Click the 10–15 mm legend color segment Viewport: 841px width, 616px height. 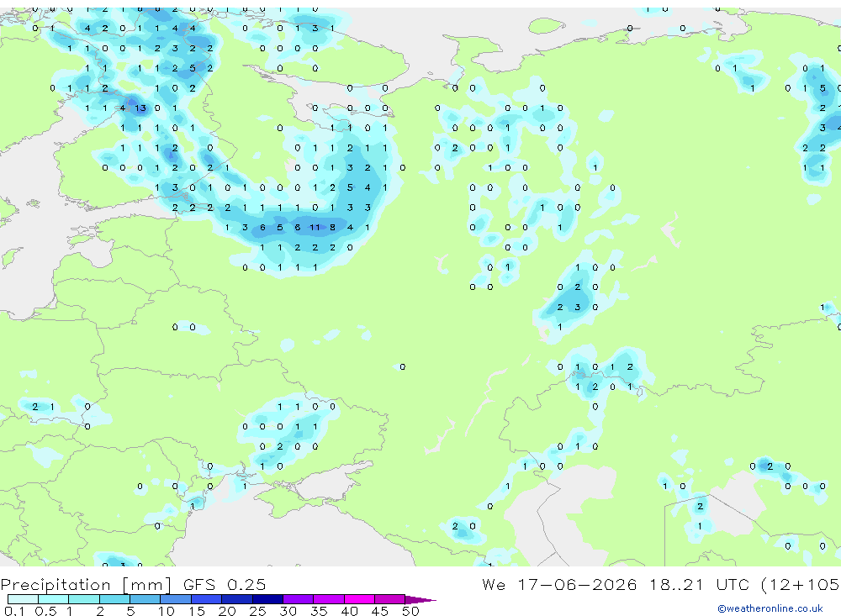coord(176,599)
